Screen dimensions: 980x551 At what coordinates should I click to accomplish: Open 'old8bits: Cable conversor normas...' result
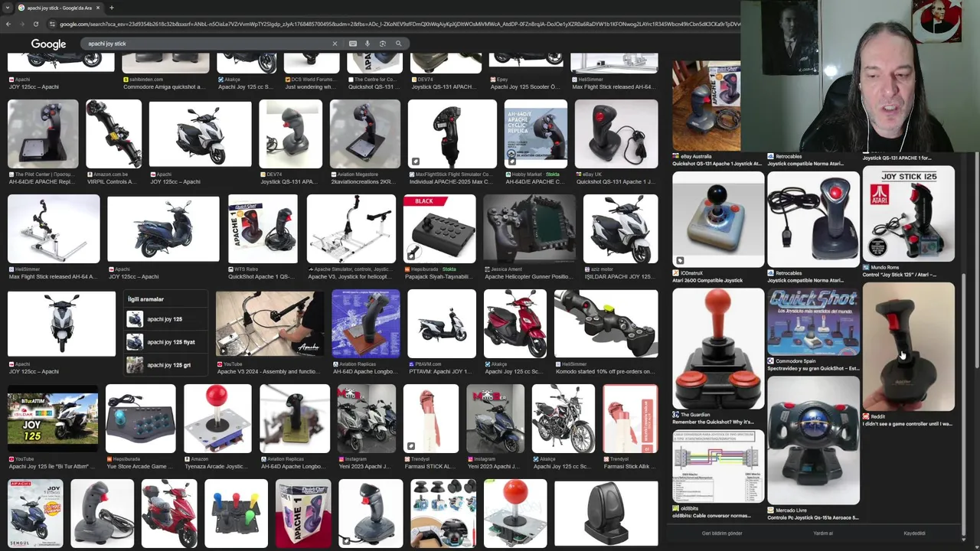click(717, 474)
